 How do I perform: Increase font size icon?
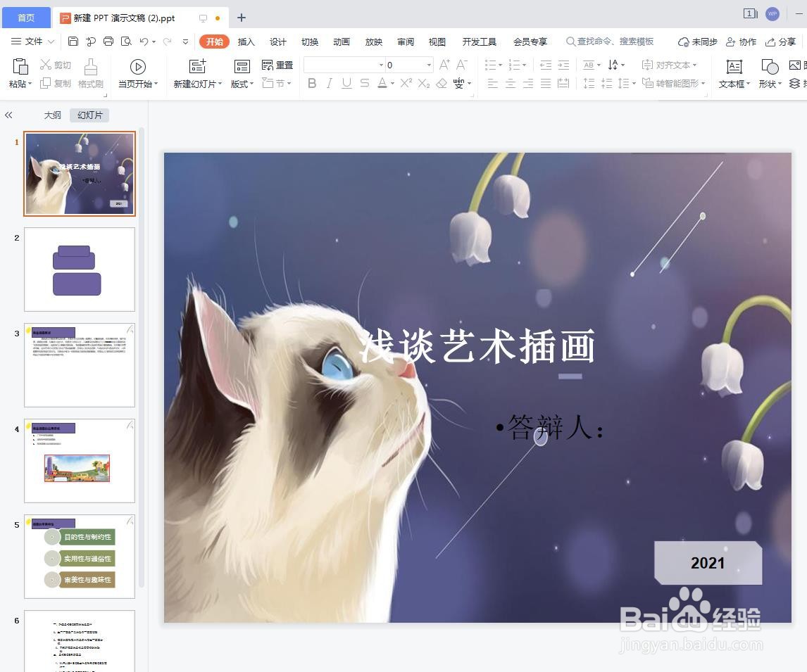click(444, 65)
